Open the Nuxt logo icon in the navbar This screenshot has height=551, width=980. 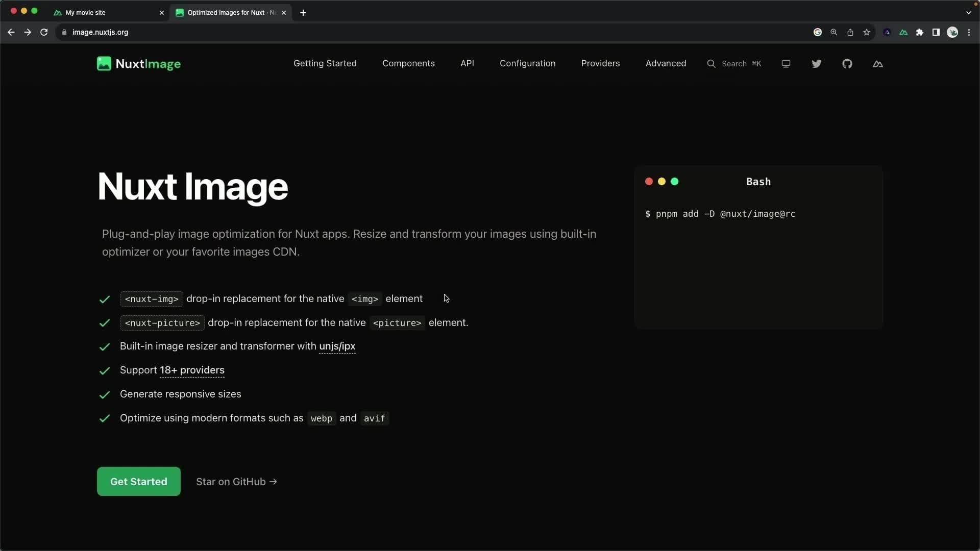878,64
